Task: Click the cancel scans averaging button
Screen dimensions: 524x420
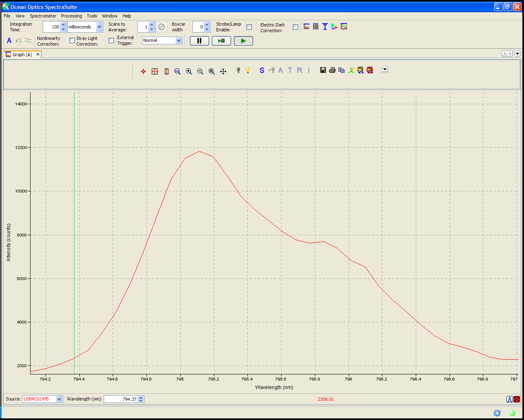Action: pos(162,27)
